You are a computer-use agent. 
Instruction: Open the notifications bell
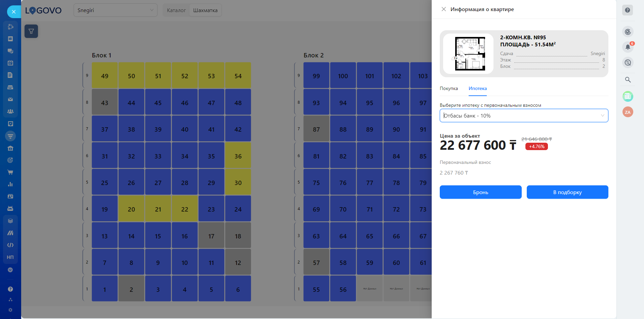point(628,47)
